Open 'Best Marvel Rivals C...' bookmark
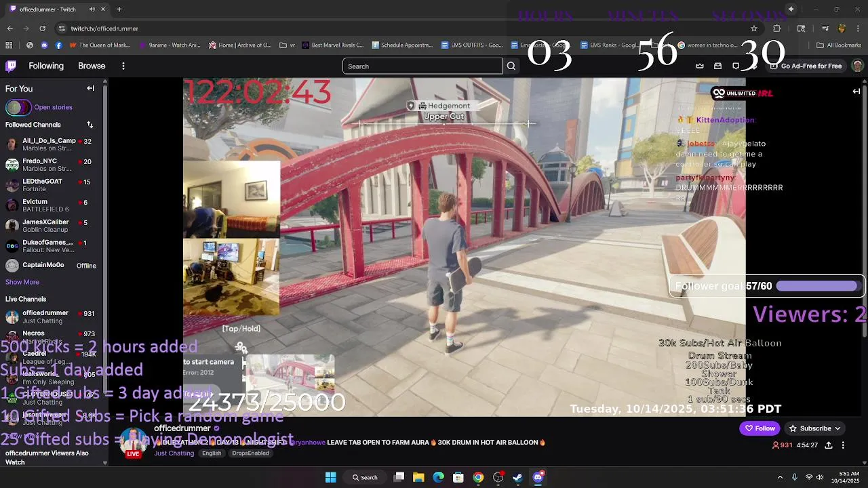 [x=333, y=45]
